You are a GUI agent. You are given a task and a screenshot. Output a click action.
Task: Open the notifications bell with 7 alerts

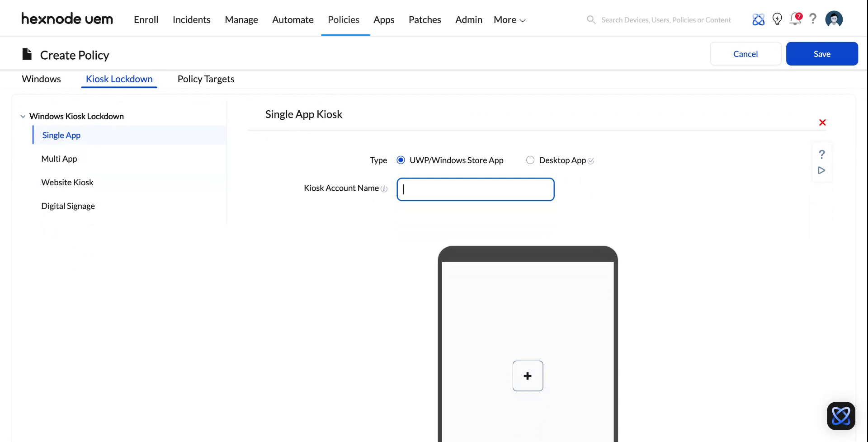795,19
